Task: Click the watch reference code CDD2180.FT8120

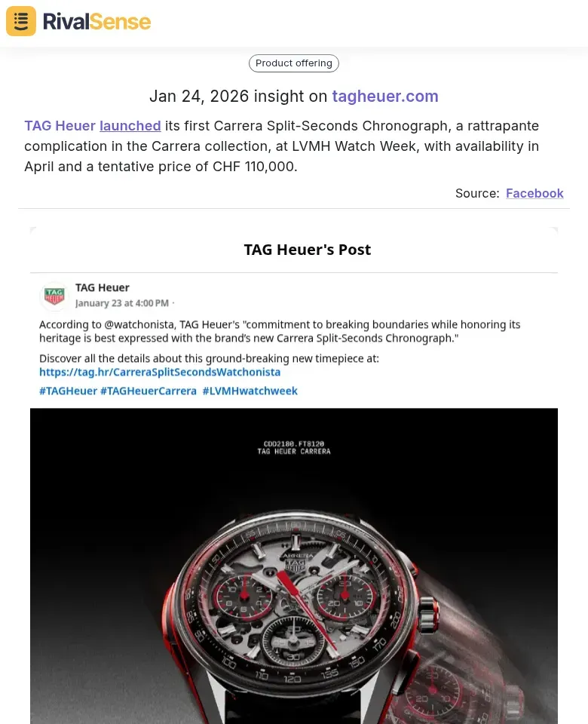Action: tap(293, 445)
